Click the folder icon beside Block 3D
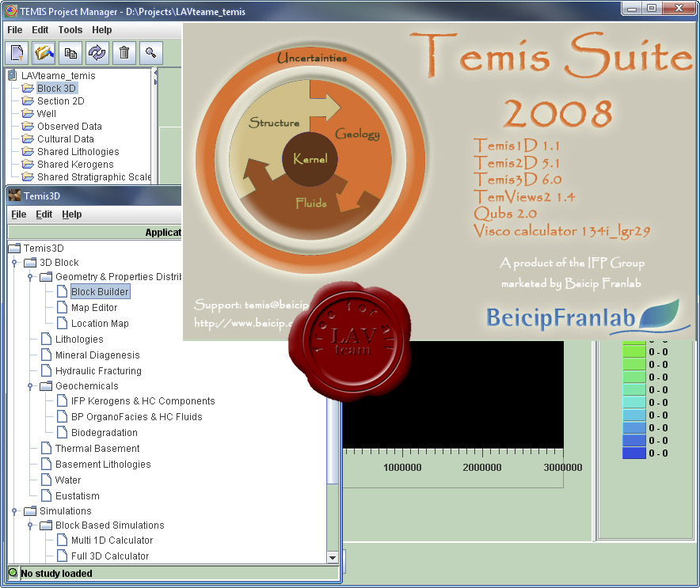Screen dimensions: 700x588 pos(28,89)
